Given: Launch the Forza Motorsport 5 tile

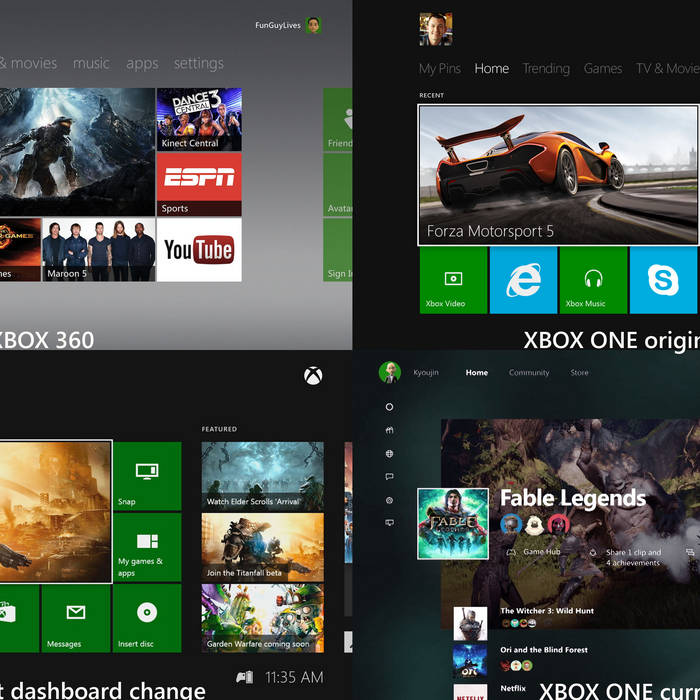Looking at the screenshot, I should (558, 175).
